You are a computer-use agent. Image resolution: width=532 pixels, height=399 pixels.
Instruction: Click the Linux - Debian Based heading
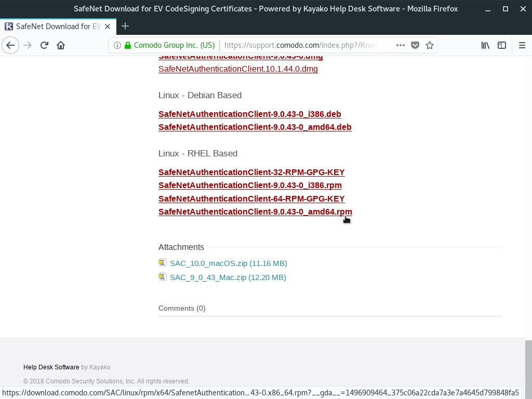200,95
